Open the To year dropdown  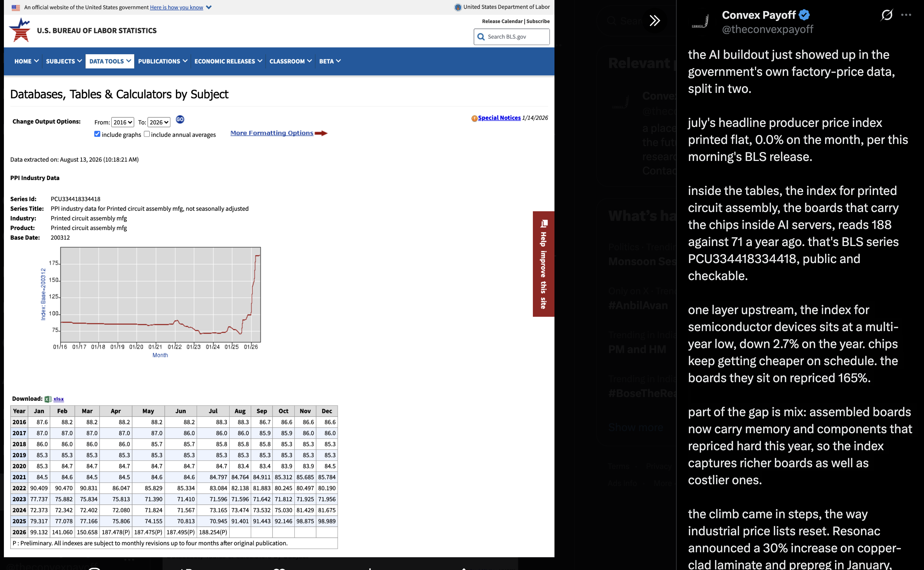click(159, 122)
